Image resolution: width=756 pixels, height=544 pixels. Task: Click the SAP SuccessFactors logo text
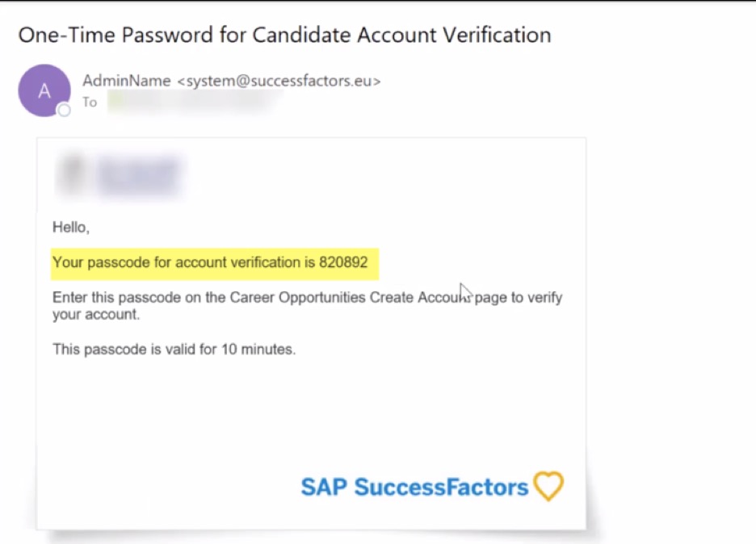tap(414, 488)
